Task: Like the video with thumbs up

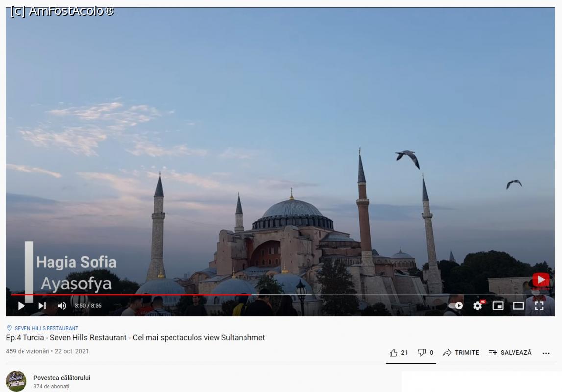Action: tap(398, 353)
